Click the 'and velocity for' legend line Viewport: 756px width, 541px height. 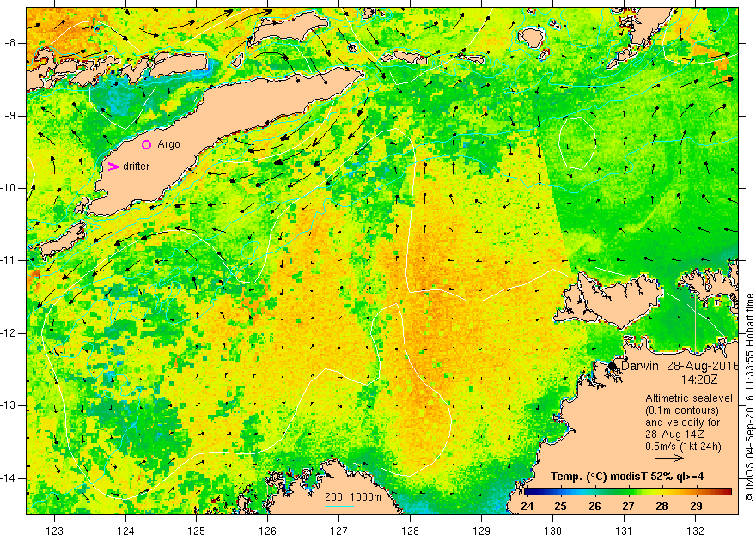coord(683,422)
